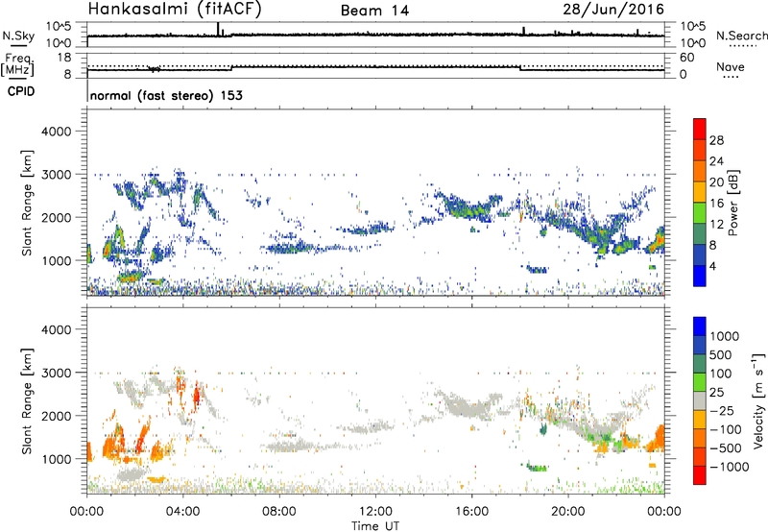Viewport: 768px width, 532px height.
Task: Click the blue top of the velocity colorbar
Action: click(x=700, y=326)
